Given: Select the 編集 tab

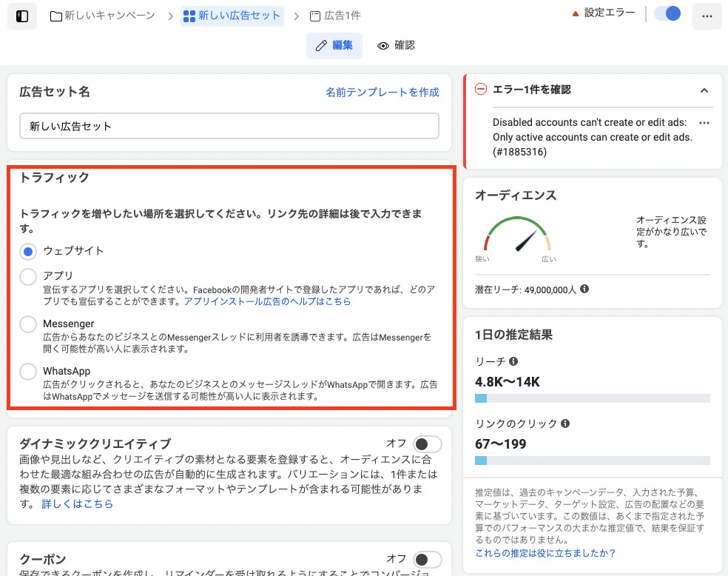Looking at the screenshot, I should [x=333, y=45].
